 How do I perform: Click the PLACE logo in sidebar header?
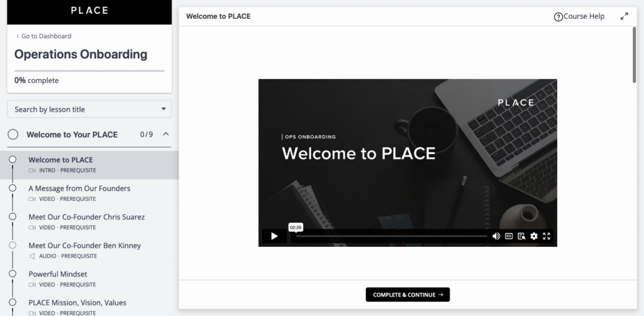click(89, 11)
